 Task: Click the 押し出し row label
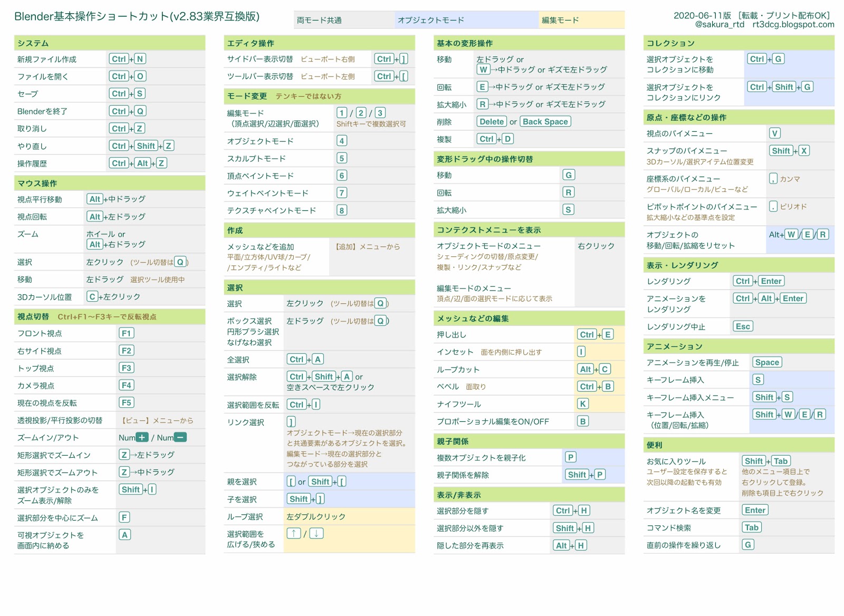tap(452, 335)
